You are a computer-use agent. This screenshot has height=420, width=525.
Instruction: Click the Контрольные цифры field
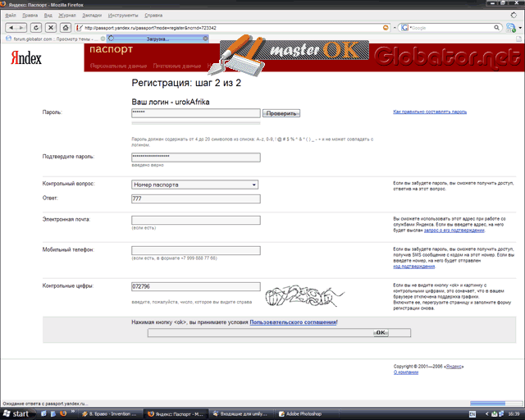[x=196, y=286]
